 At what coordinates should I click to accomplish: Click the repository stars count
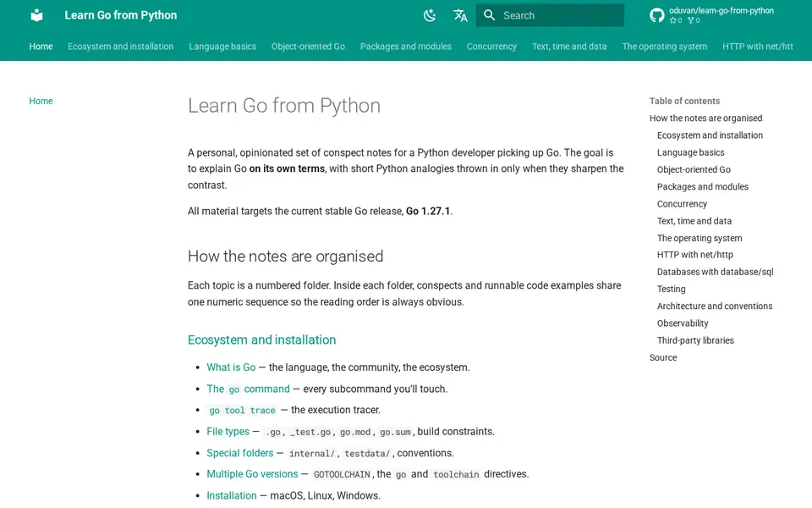pyautogui.click(x=676, y=20)
